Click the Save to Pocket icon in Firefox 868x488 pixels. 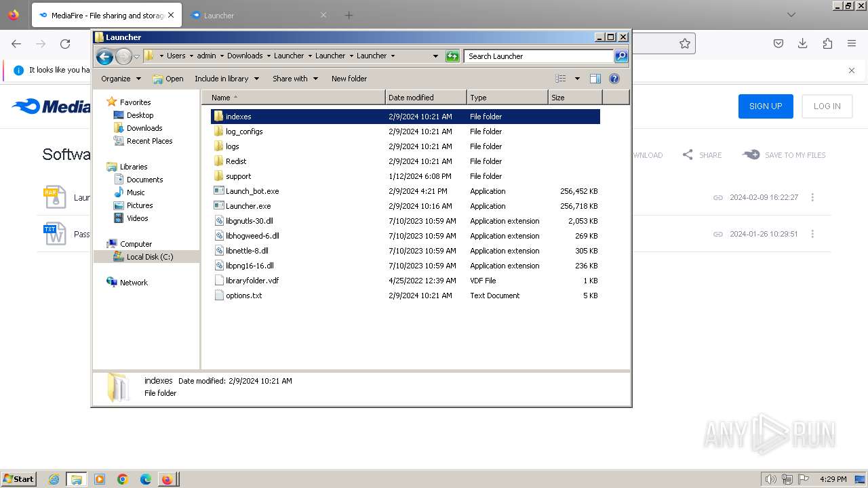point(778,43)
